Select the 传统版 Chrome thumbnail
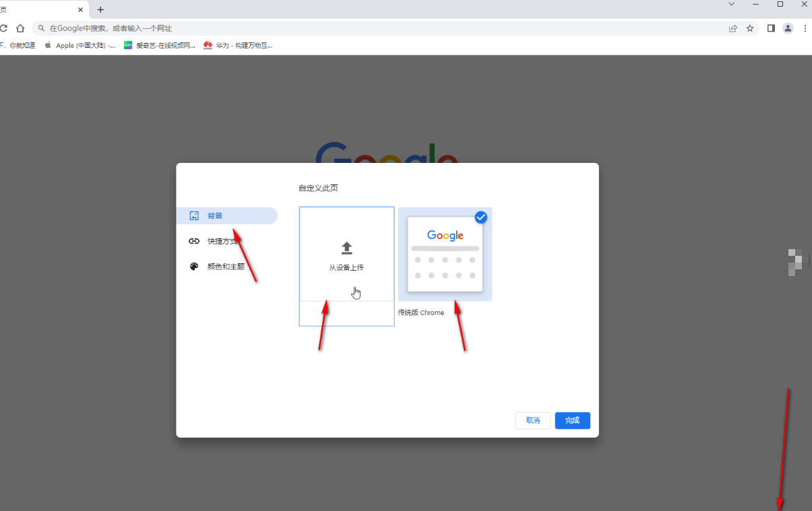The height and width of the screenshot is (511, 812). (445, 254)
